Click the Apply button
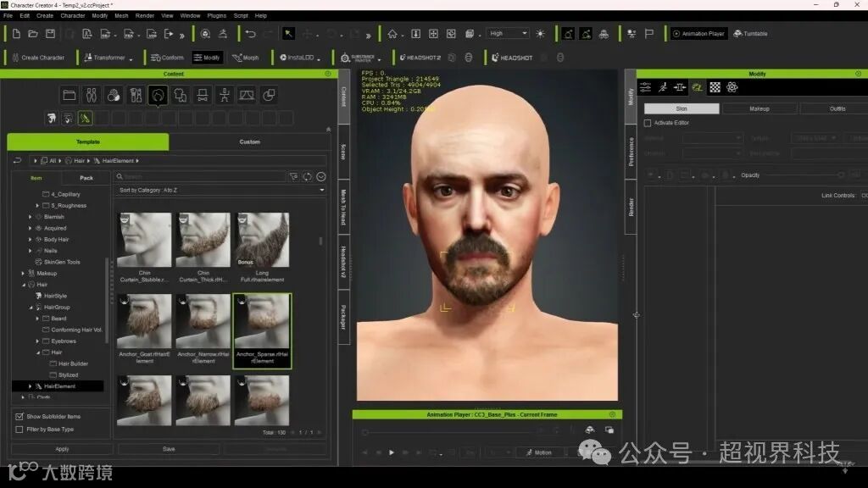 62,449
